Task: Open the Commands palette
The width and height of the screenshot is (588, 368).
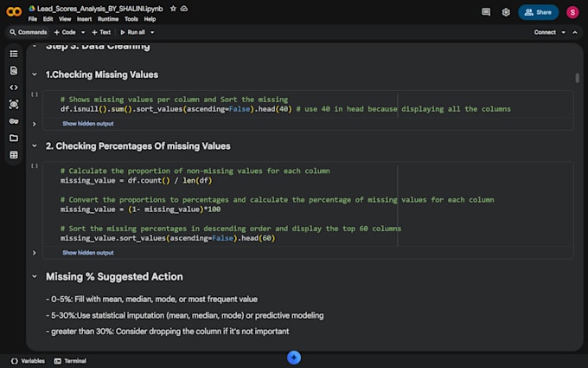Action: (29, 32)
